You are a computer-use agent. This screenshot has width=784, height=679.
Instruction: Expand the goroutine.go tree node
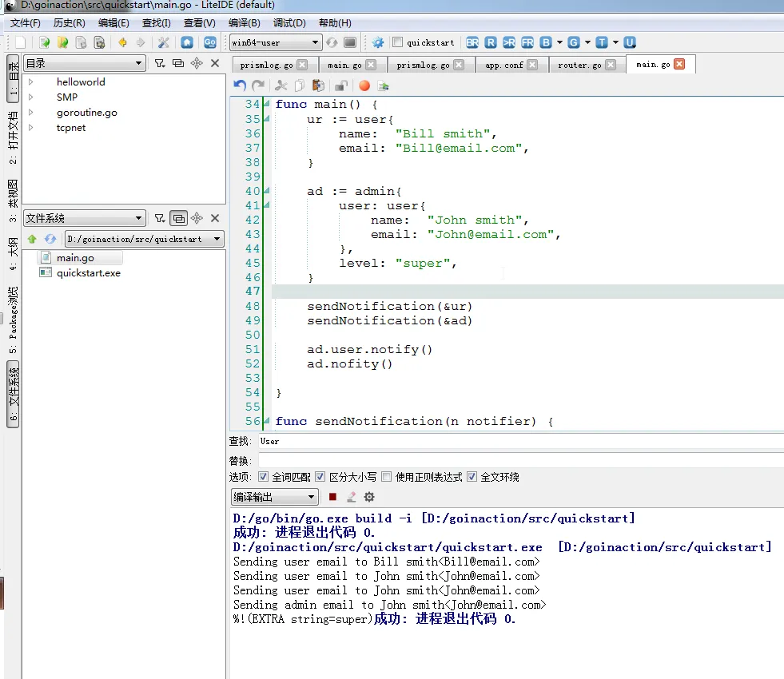(31, 113)
